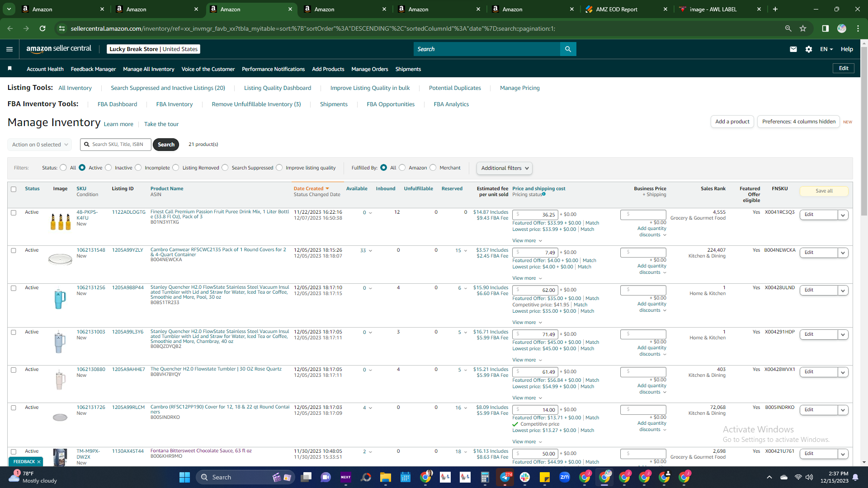This screenshot has width=868, height=488.
Task: Click the Preferences: 4 columns hidden button
Action: pyautogui.click(x=799, y=122)
